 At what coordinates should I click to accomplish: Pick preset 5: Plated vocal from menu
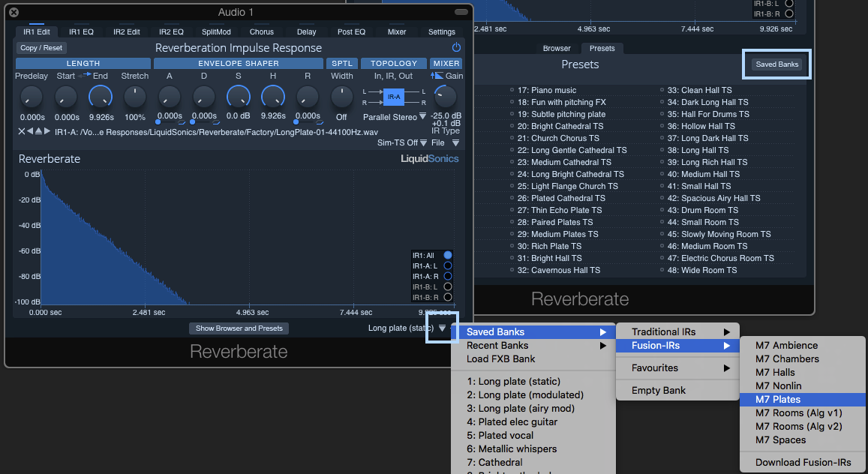point(533,435)
